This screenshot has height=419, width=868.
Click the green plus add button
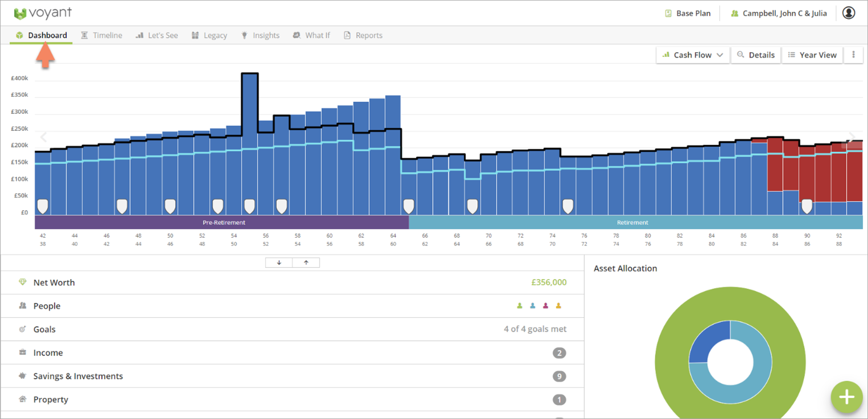click(846, 396)
